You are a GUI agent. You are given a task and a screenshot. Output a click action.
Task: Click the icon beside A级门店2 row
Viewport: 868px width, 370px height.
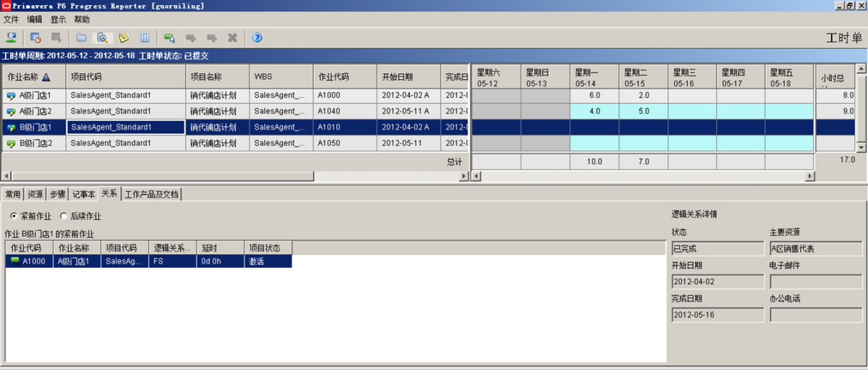[x=11, y=112]
